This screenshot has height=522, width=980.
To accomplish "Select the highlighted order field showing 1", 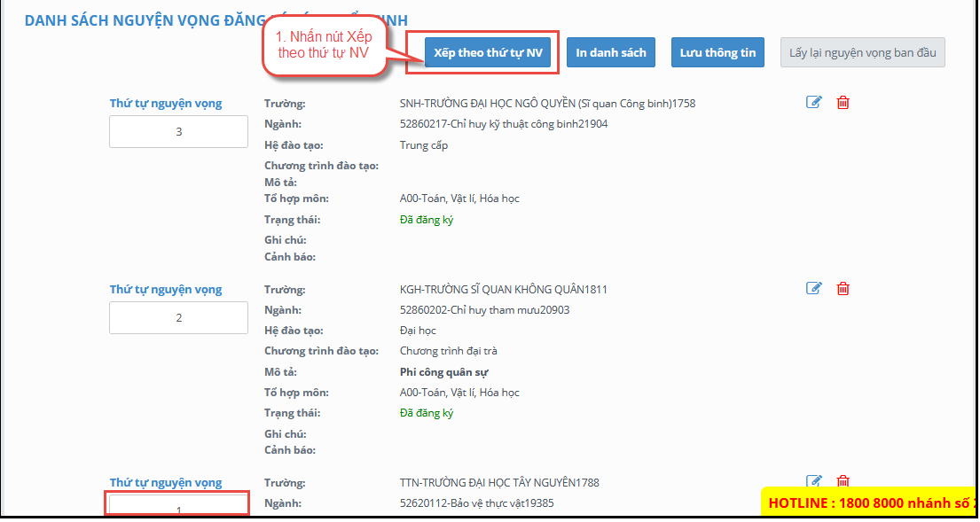I will (x=178, y=505).
